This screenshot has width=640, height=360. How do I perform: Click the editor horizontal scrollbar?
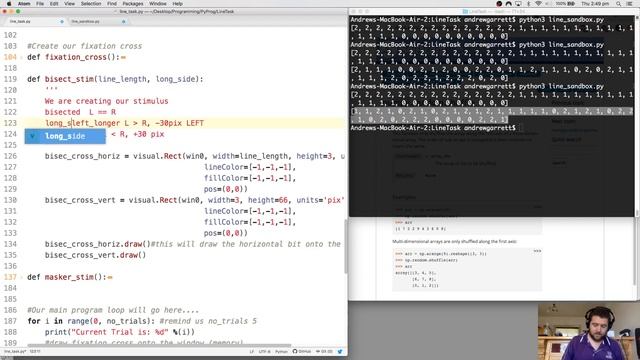(159, 346)
